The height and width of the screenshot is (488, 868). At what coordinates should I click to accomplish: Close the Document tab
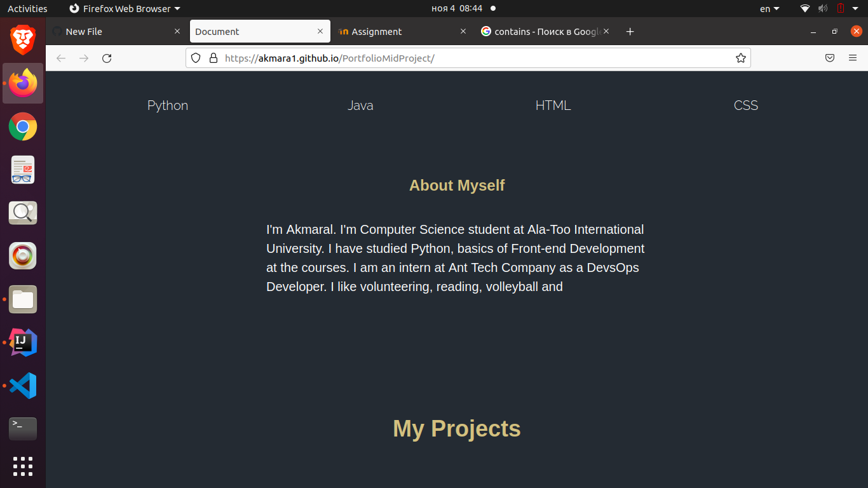coord(320,31)
